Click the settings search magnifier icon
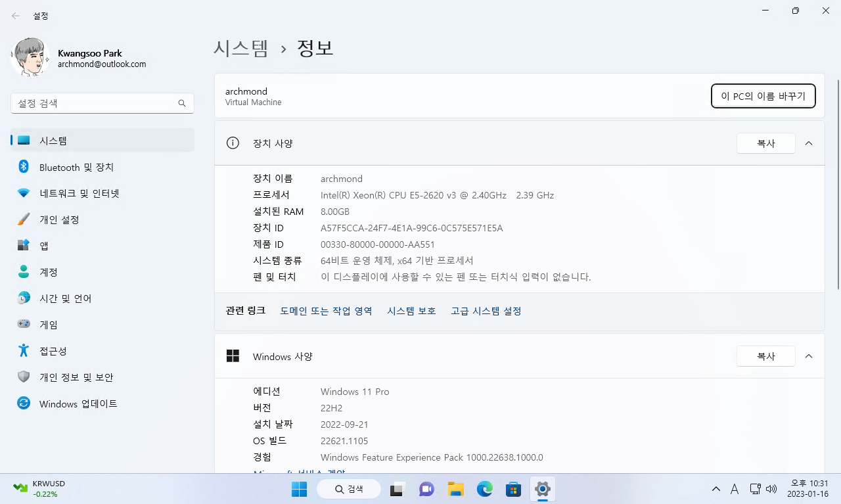 (182, 103)
